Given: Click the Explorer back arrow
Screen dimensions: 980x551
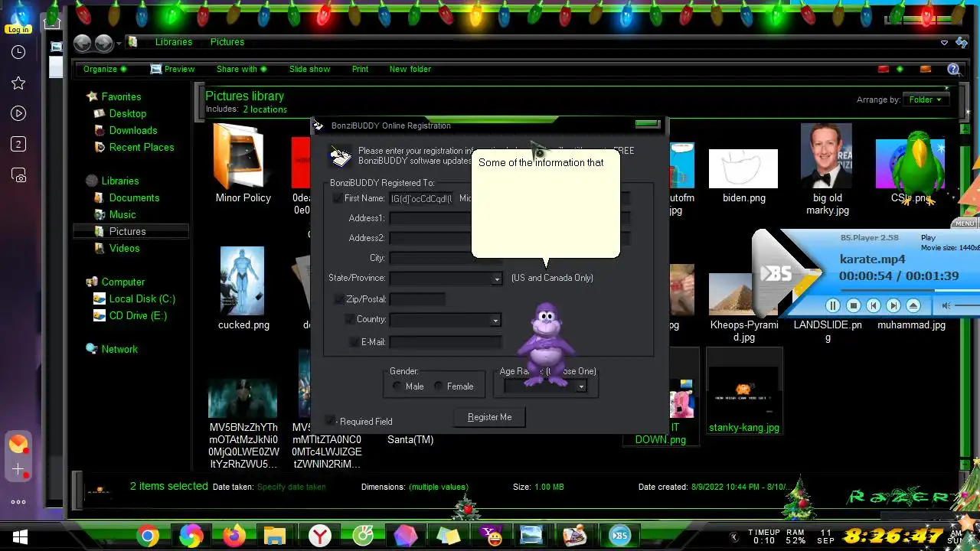Looking at the screenshot, I should 82,44.
